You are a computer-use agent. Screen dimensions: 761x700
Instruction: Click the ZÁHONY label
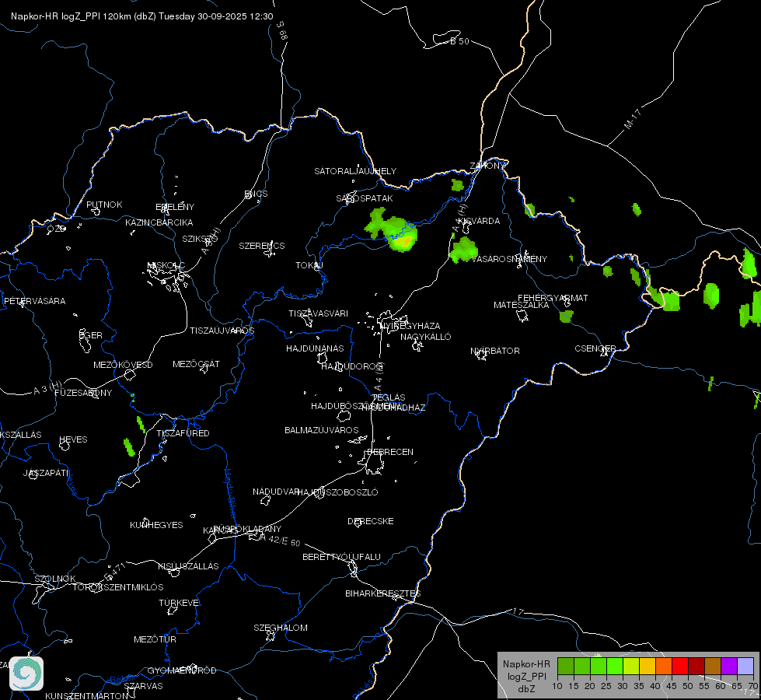tap(487, 166)
